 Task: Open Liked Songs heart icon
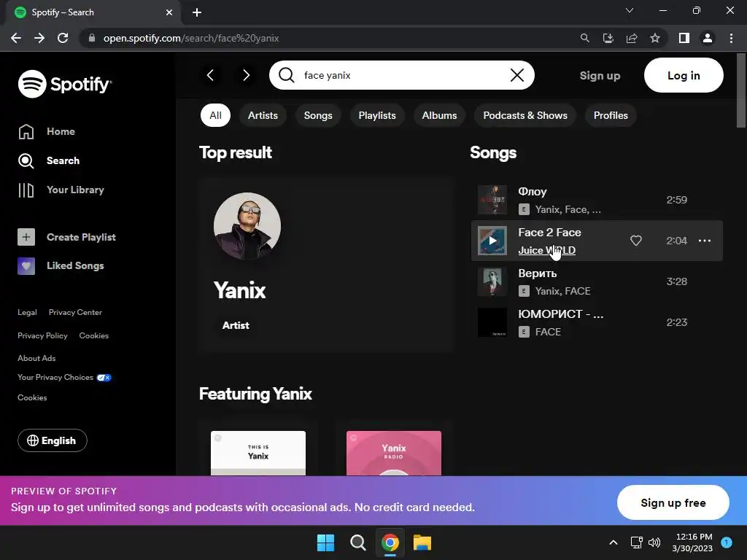click(x=26, y=265)
